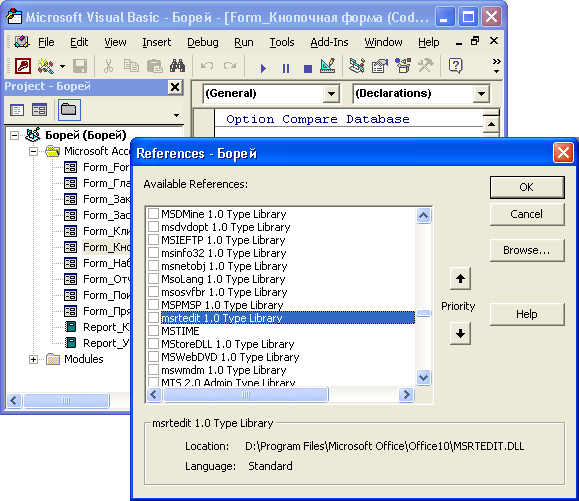Viewport: 579px width, 501px height.
Task: Collapse the Борей (Борей) project node
Action: [x=14, y=135]
